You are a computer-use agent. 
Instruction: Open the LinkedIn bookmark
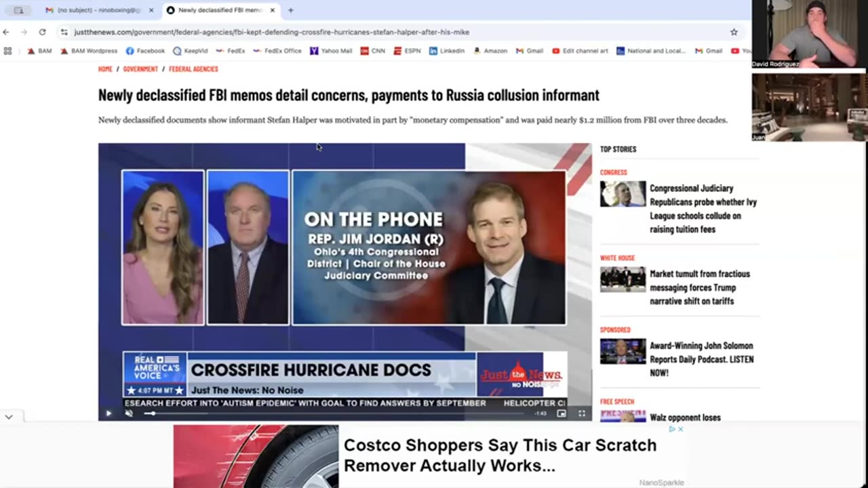(447, 51)
